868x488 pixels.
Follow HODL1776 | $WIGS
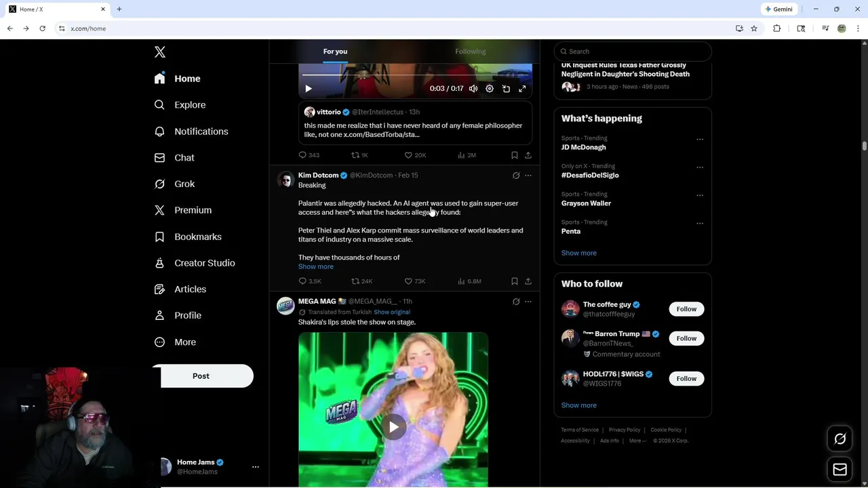pos(686,379)
